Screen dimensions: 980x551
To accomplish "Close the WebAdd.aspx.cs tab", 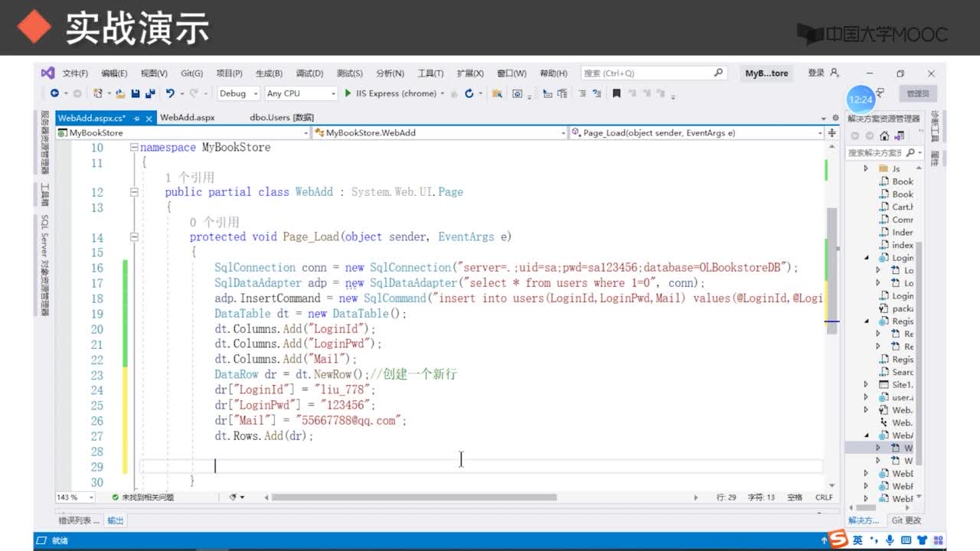I will coord(149,118).
